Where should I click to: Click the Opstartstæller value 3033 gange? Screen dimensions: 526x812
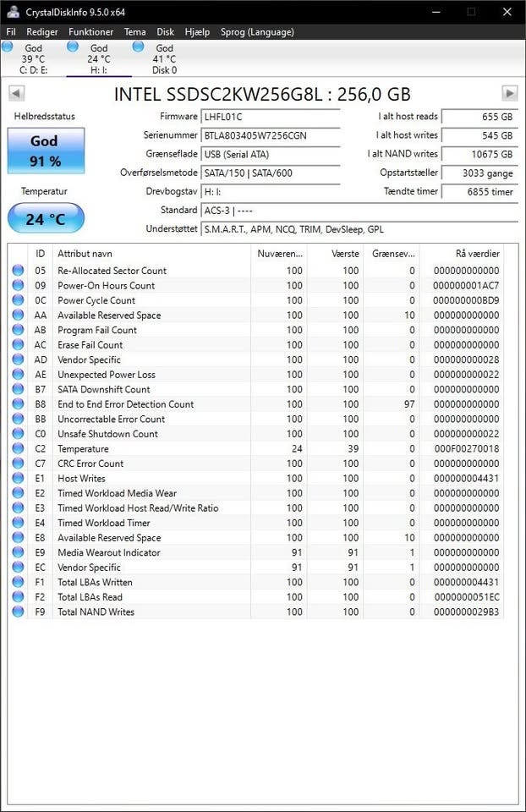pos(479,173)
